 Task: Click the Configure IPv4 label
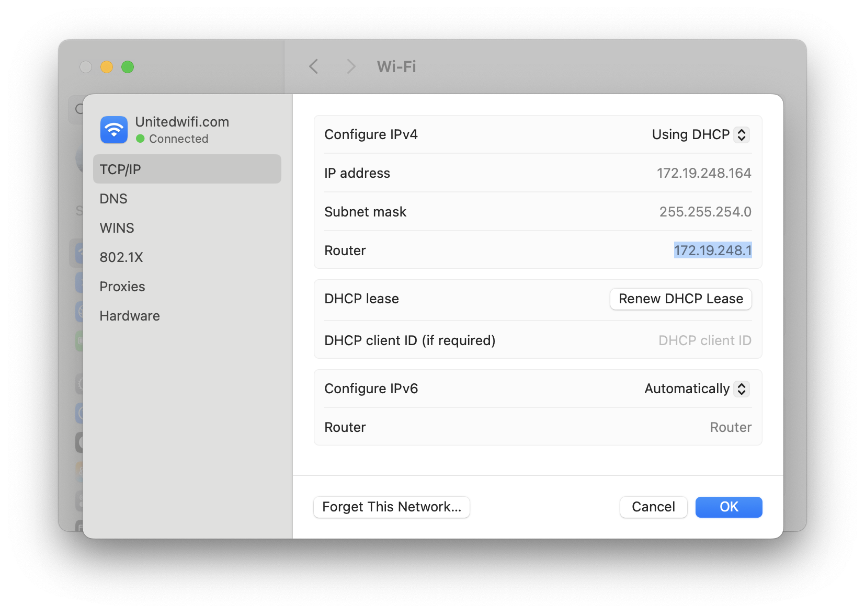coord(371,134)
